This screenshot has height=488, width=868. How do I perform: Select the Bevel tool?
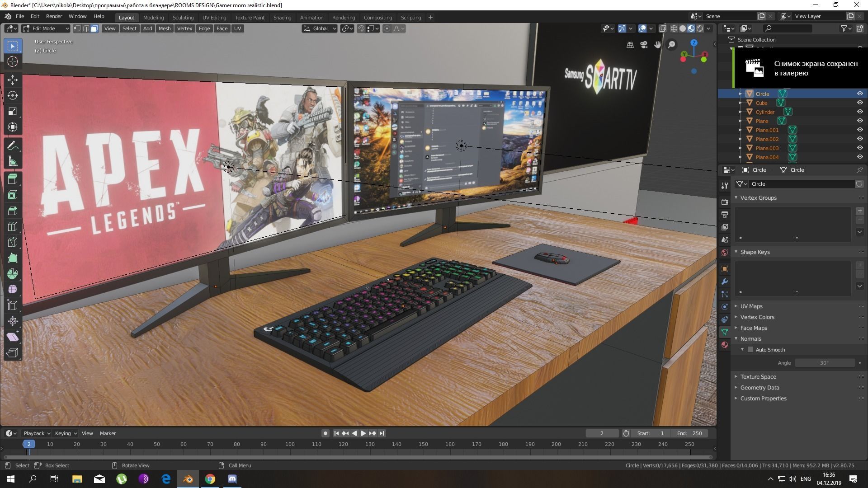point(13,211)
